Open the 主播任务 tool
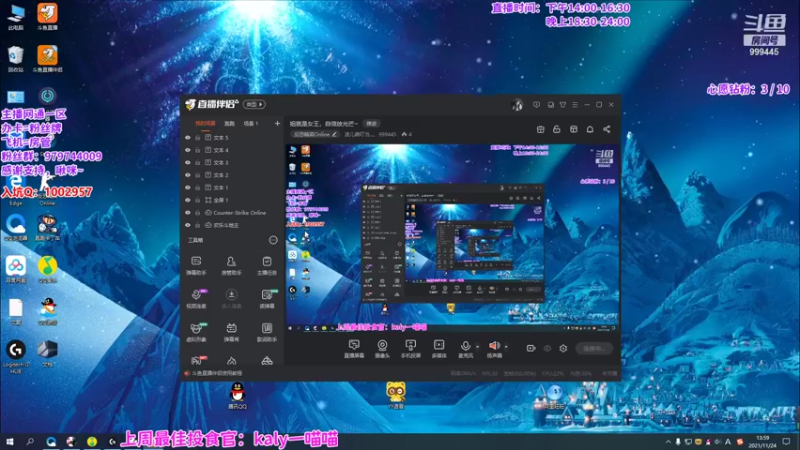The height and width of the screenshot is (450, 800). (267, 266)
